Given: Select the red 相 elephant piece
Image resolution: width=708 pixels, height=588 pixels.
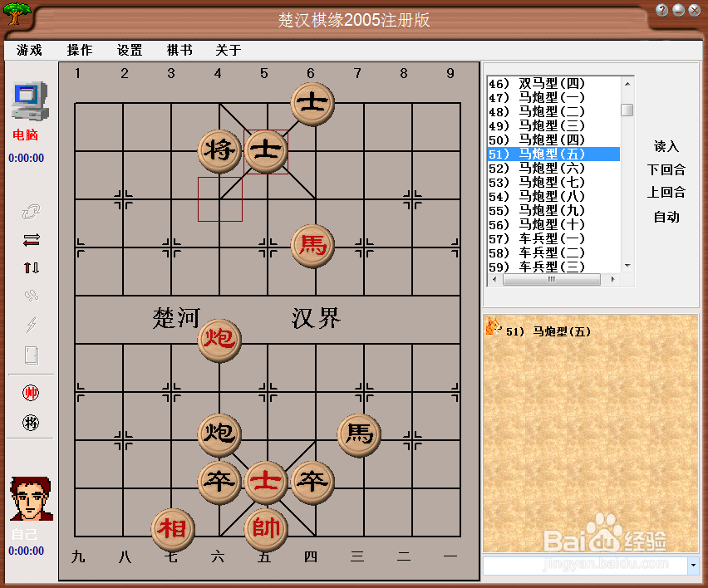Looking at the screenshot, I should (x=173, y=529).
